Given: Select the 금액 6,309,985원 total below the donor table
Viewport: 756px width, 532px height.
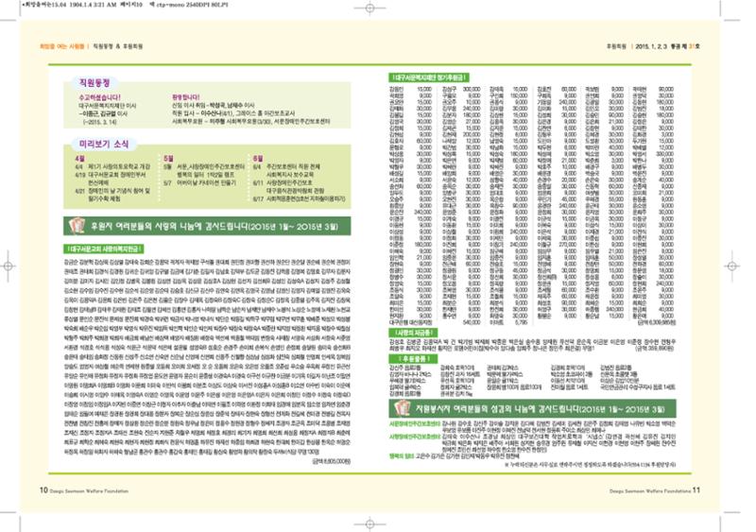Looking at the screenshot, I should 656,321.
